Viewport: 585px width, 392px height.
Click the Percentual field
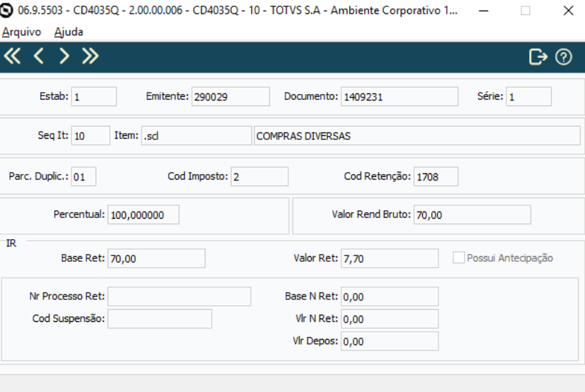pos(143,214)
